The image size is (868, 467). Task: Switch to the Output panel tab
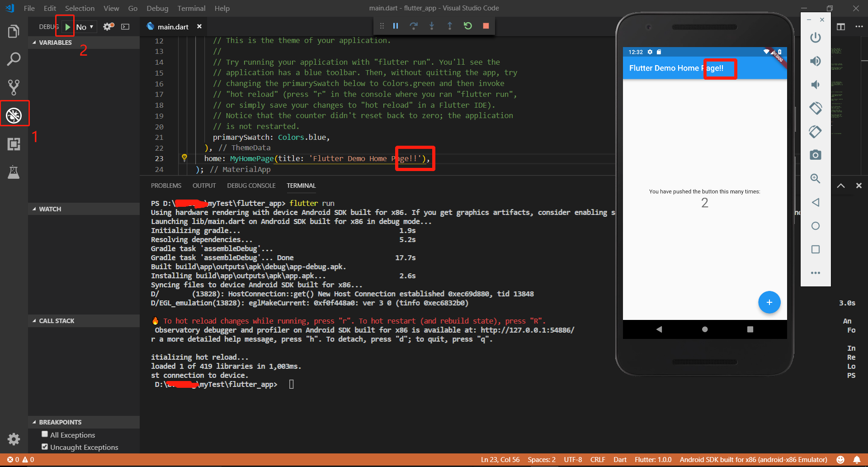click(x=204, y=186)
